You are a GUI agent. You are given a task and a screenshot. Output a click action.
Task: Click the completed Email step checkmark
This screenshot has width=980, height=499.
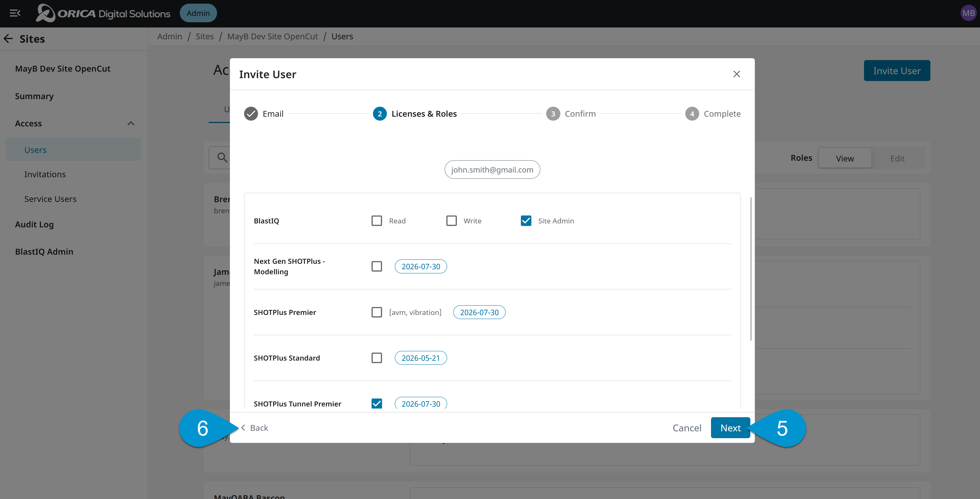point(251,114)
